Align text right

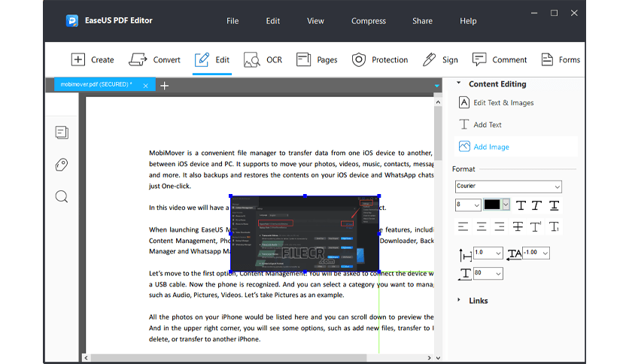point(500,227)
